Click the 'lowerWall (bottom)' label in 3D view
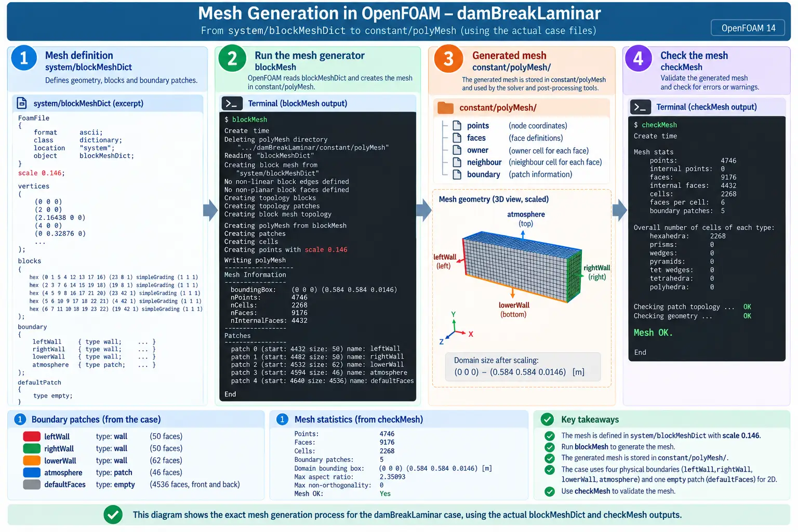Image resolution: width=798 pixels, height=532 pixels. (514, 310)
